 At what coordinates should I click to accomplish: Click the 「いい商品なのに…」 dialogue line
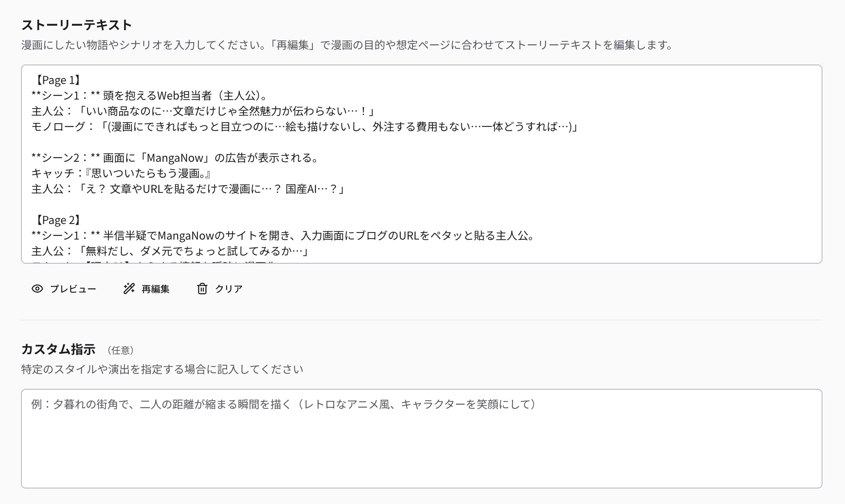point(202,111)
